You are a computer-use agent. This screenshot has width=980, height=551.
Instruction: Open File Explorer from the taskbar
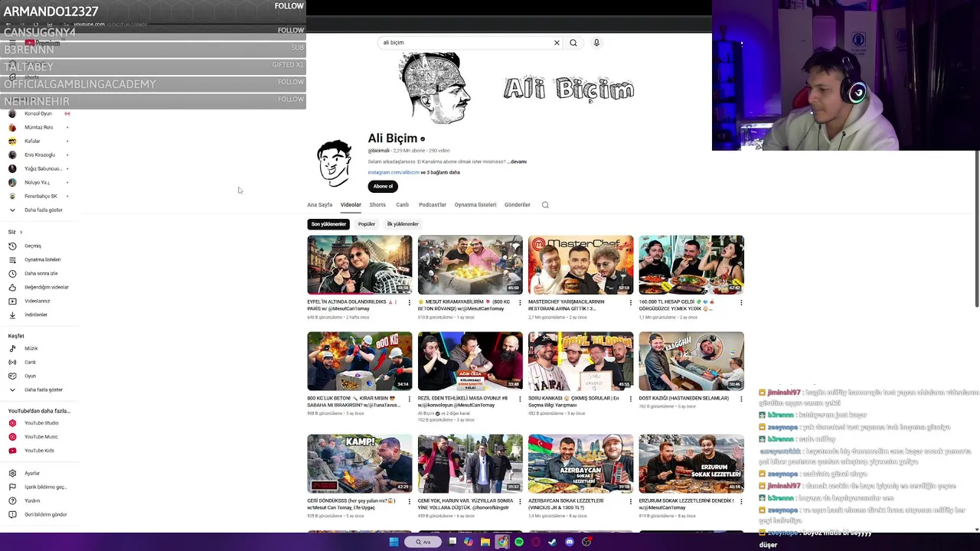(x=485, y=542)
